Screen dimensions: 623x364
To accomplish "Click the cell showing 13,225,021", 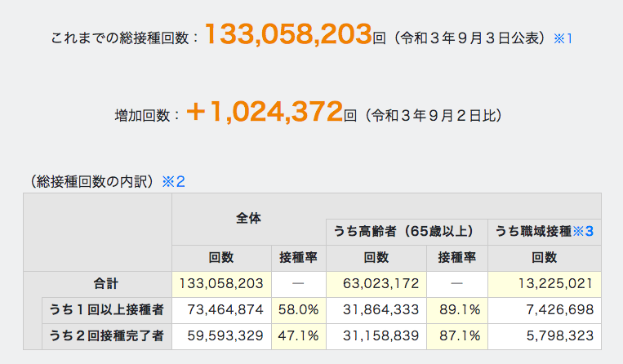I will point(545,284).
